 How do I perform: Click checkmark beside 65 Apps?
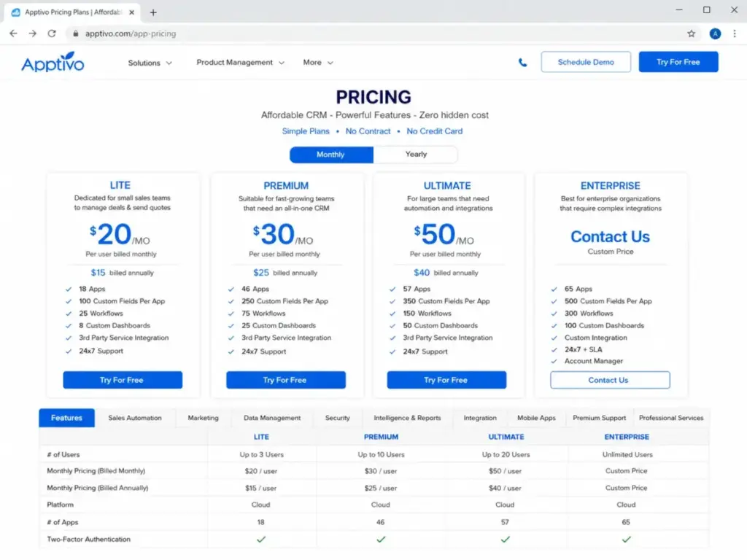(554, 289)
